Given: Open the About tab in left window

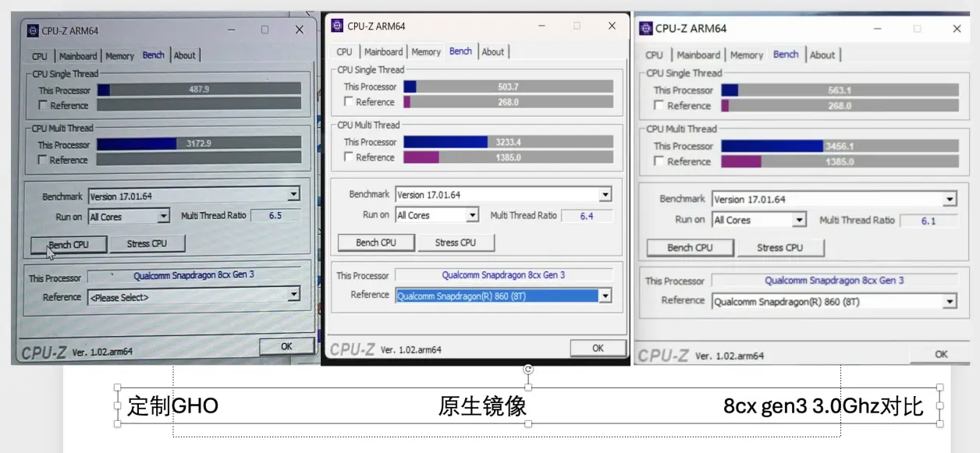Looking at the screenshot, I should pos(185,55).
